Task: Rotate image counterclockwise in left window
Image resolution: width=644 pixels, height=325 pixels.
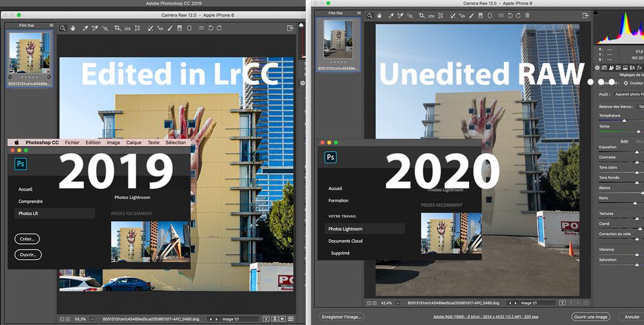Action: coord(211,28)
